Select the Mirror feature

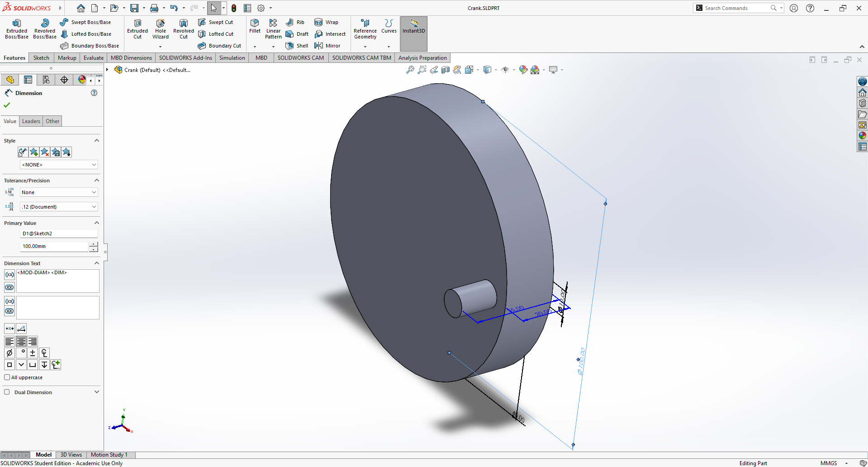click(x=327, y=46)
